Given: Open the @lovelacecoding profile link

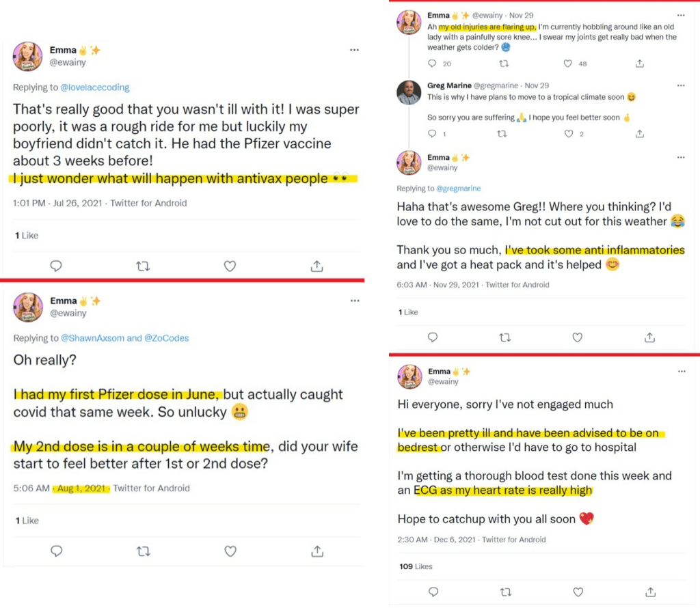Looking at the screenshot, I should (x=95, y=87).
